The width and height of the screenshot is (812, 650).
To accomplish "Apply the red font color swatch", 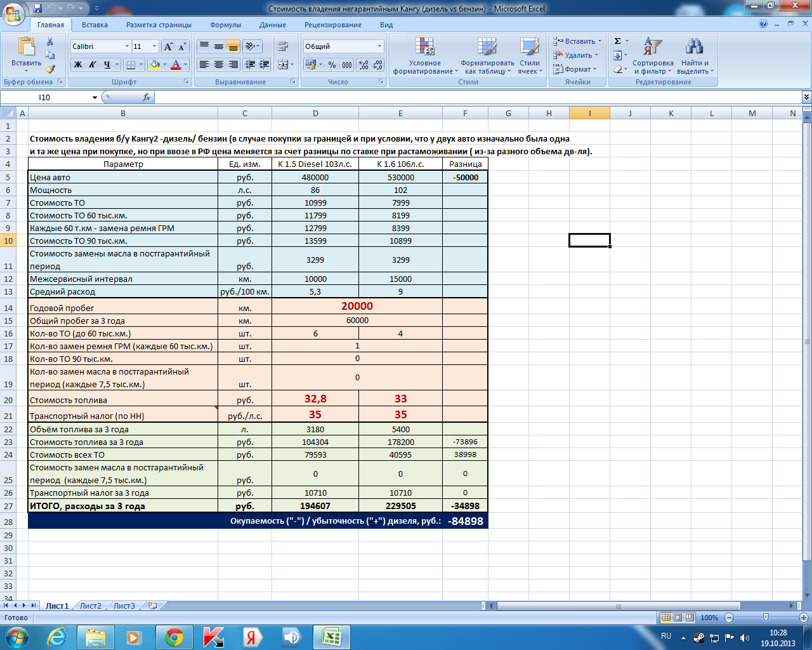I will 176,65.
